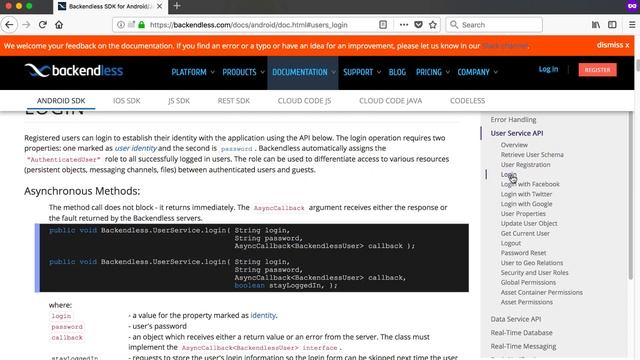640x360 pixels.
Task: Open page actions three-dots menu
Action: [404, 24]
